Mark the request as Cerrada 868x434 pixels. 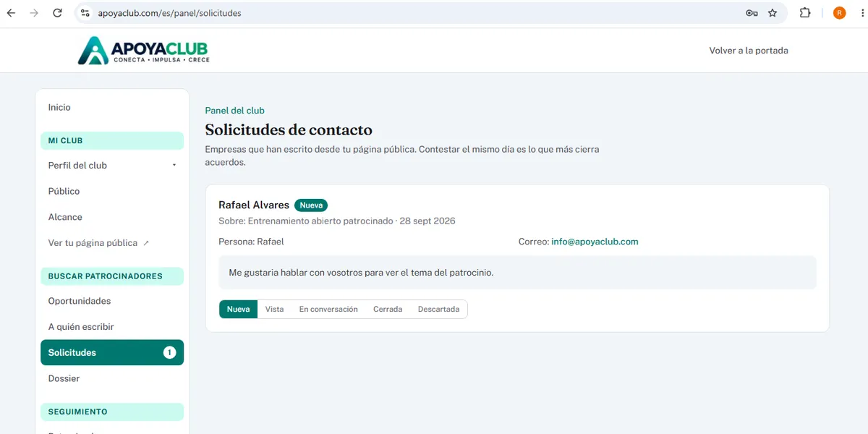click(x=388, y=309)
